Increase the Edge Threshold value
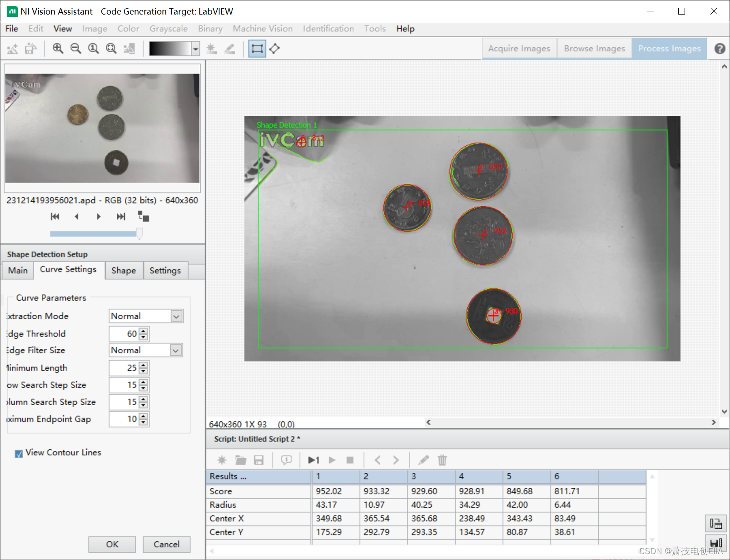Viewport: 730px width, 560px height. click(x=143, y=331)
